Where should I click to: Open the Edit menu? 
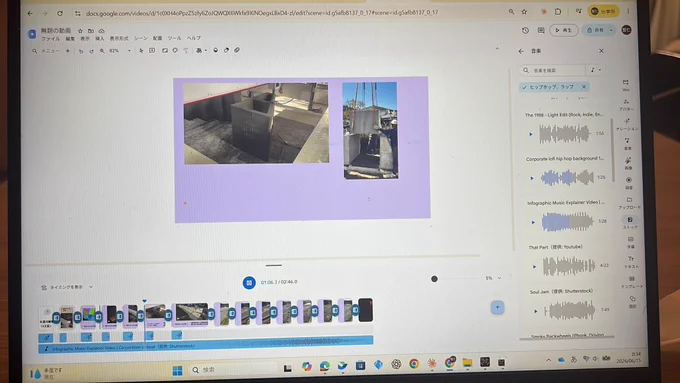pyautogui.click(x=70, y=39)
